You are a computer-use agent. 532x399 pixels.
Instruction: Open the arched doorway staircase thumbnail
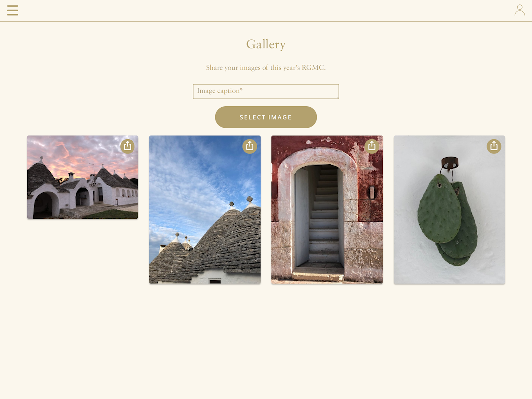pyautogui.click(x=327, y=209)
